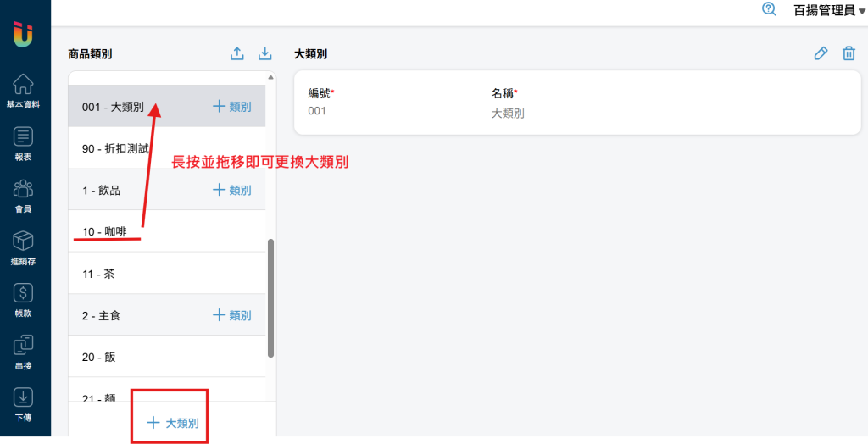The height and width of the screenshot is (444, 868).
Task: Open the help search icon at top
Action: pos(769,9)
